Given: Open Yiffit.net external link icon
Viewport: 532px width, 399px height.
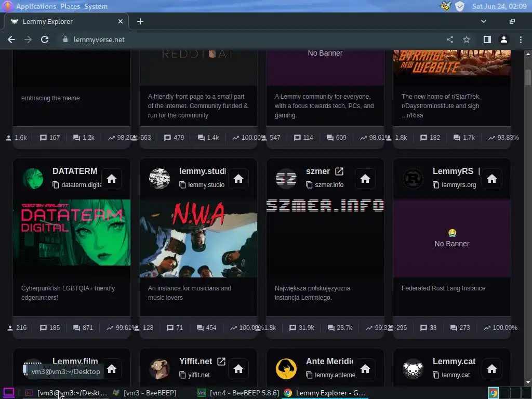Looking at the screenshot, I should point(221,362).
